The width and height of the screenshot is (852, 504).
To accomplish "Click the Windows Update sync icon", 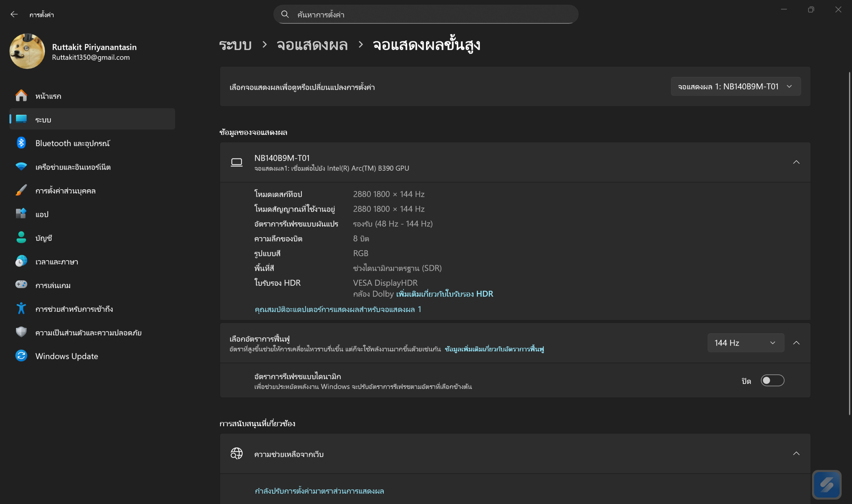I will (21, 356).
